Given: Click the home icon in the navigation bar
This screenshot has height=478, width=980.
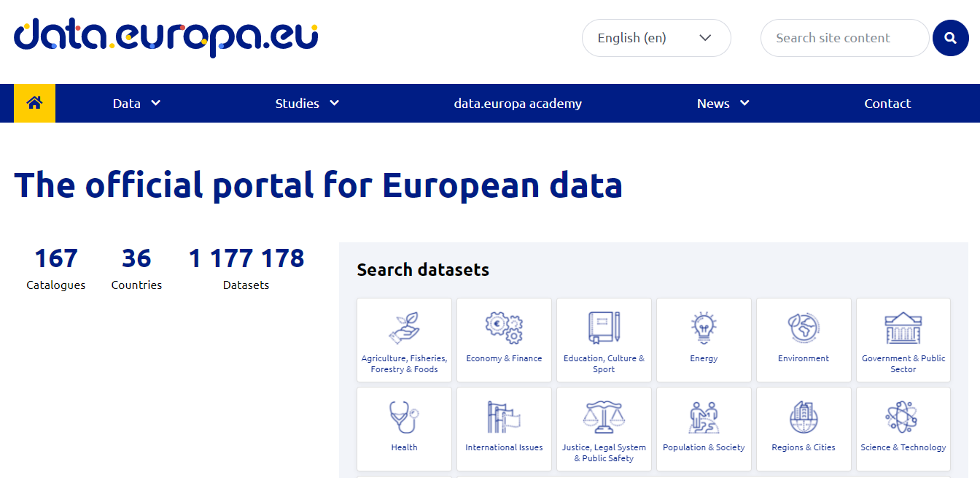Looking at the screenshot, I should (34, 103).
